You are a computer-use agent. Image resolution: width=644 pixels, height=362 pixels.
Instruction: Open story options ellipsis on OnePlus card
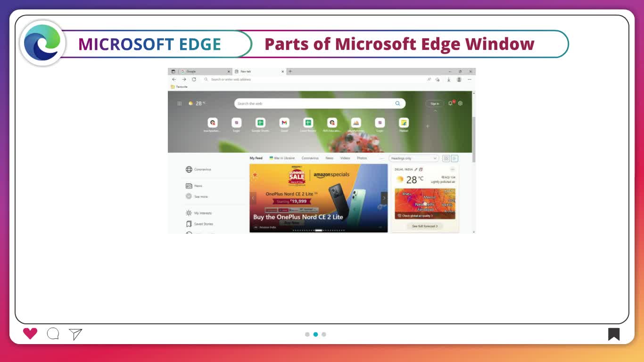(380, 227)
